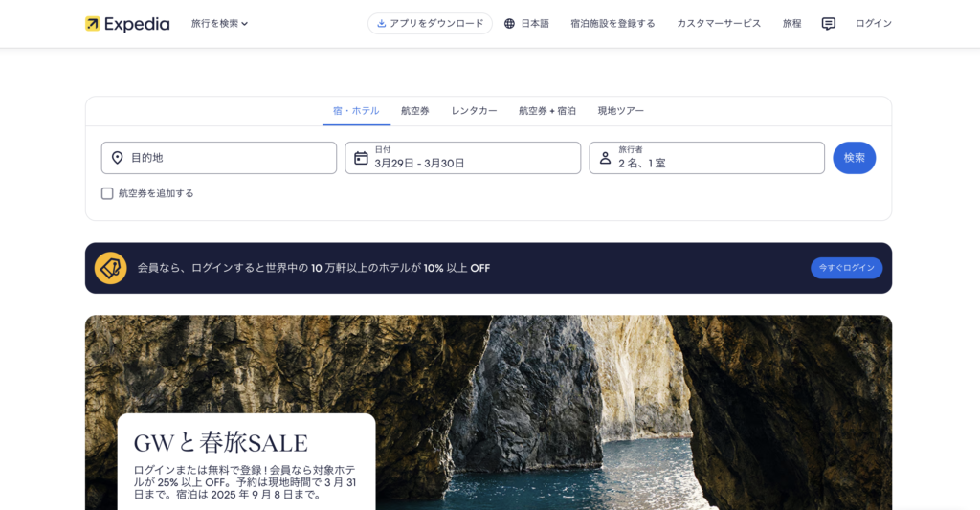Switch to the 現地ツアー tab
The image size is (980, 510).
[x=620, y=111]
